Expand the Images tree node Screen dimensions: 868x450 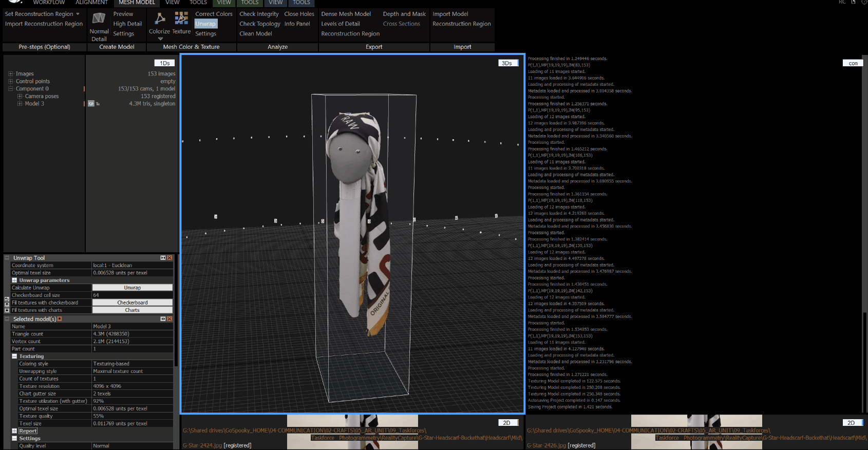pyautogui.click(x=10, y=74)
